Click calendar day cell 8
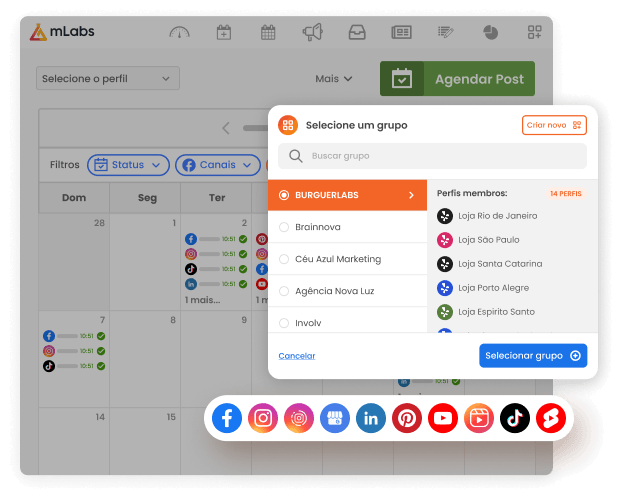The image size is (618, 500). [145, 359]
